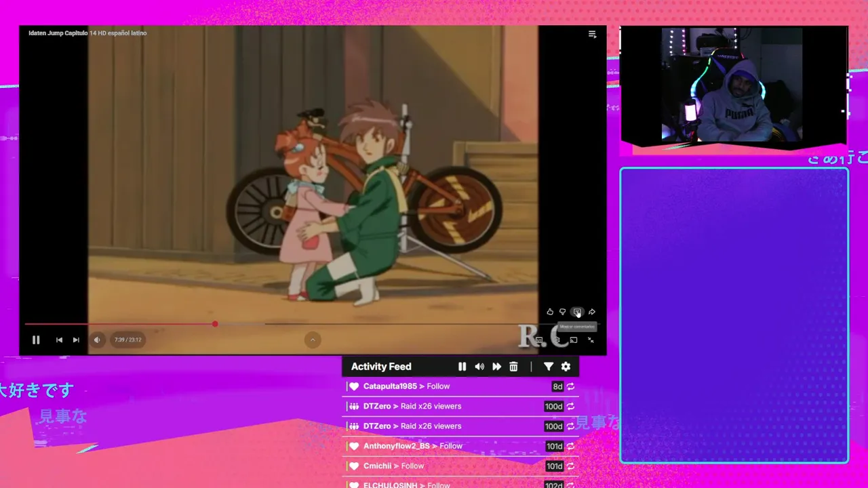This screenshot has height=488, width=868.
Task: Select the Anthonyflow2_BS Follow entry
Action: coord(460,446)
